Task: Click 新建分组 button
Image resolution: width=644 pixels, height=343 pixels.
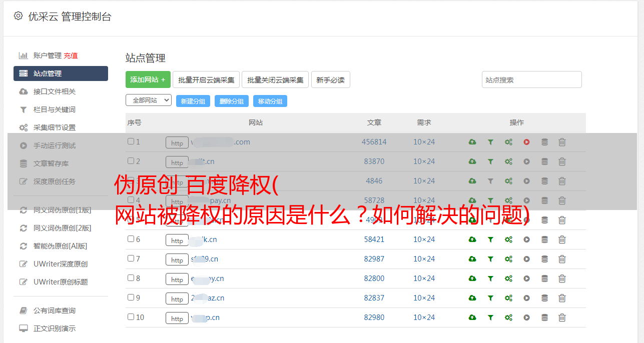Action: click(193, 101)
